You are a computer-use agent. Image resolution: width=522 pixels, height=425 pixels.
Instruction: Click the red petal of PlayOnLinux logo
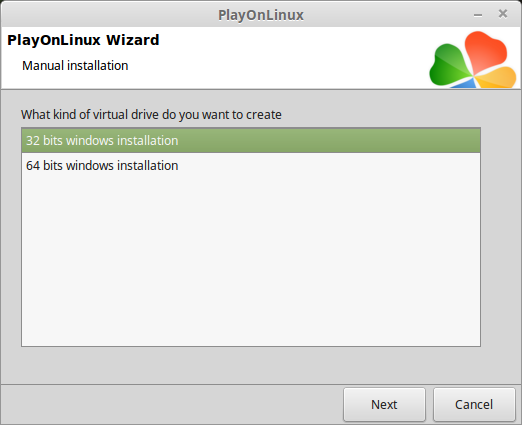click(487, 50)
